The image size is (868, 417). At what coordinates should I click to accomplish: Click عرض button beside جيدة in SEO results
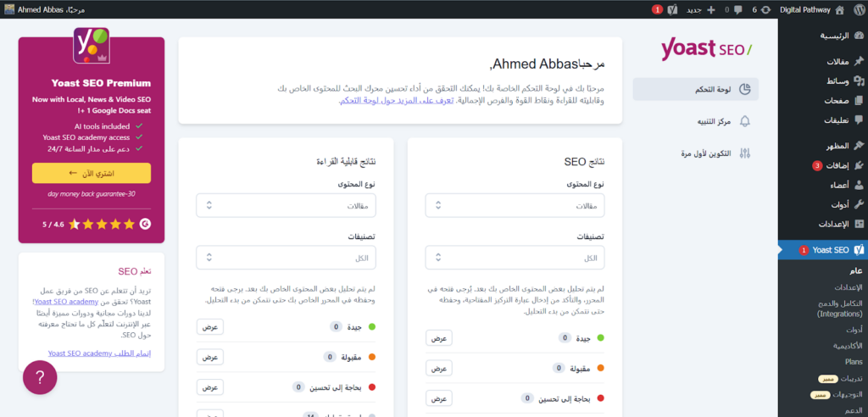coord(438,338)
